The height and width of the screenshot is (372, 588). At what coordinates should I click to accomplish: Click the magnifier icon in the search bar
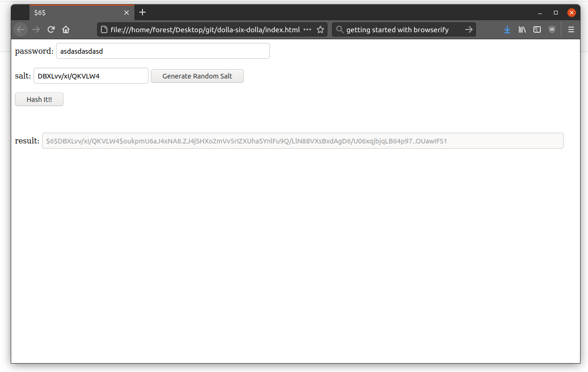(x=340, y=29)
